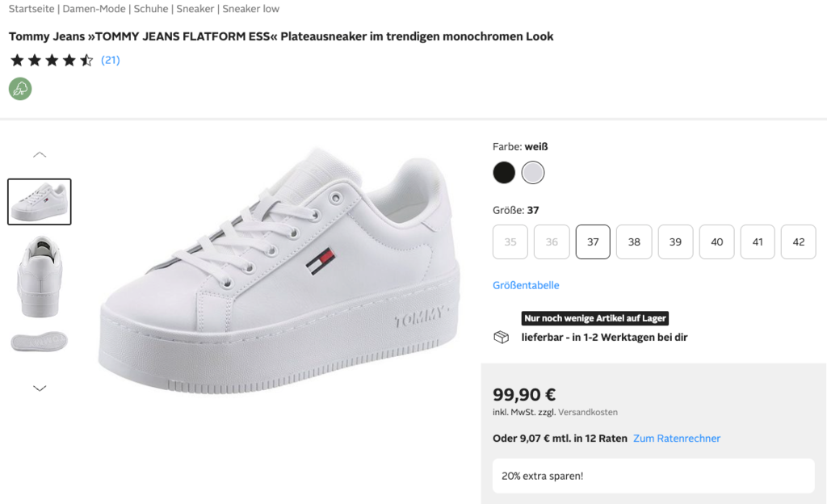Click the green sustainability tree icon

[x=19, y=89]
